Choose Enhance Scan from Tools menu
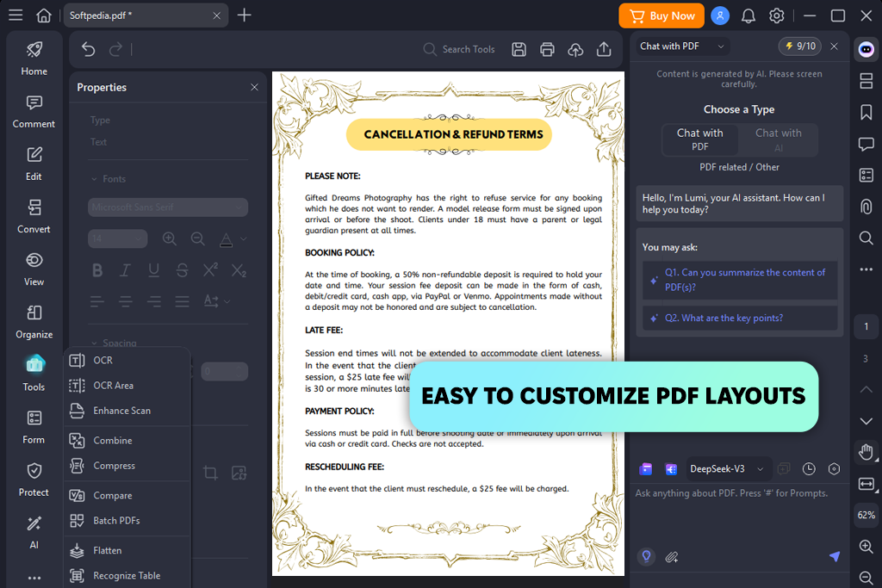 (127, 411)
